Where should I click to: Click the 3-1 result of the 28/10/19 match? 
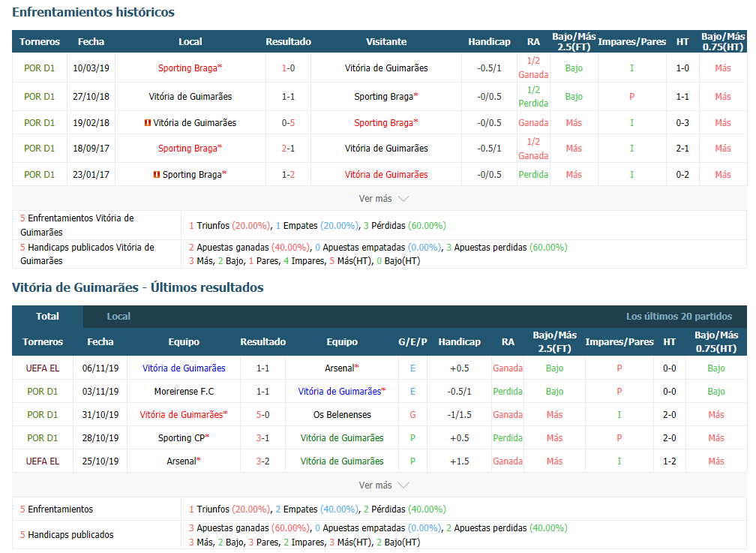point(262,438)
